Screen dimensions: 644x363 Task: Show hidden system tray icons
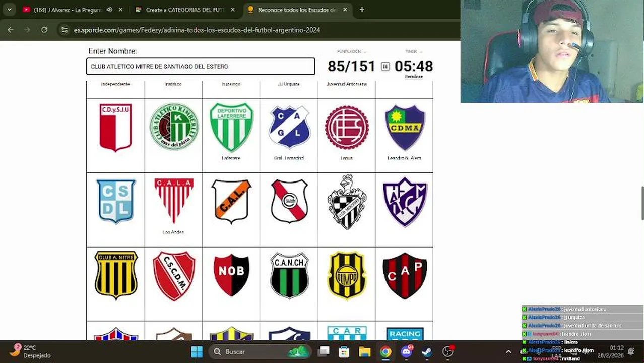508,351
